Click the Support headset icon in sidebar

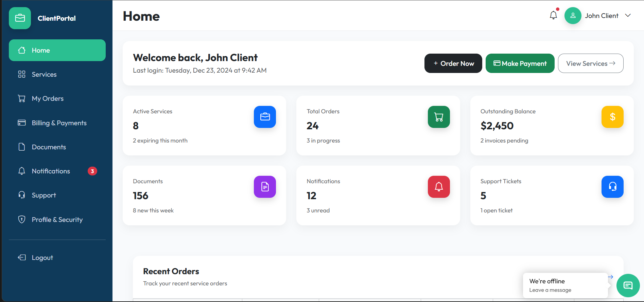[22, 195]
